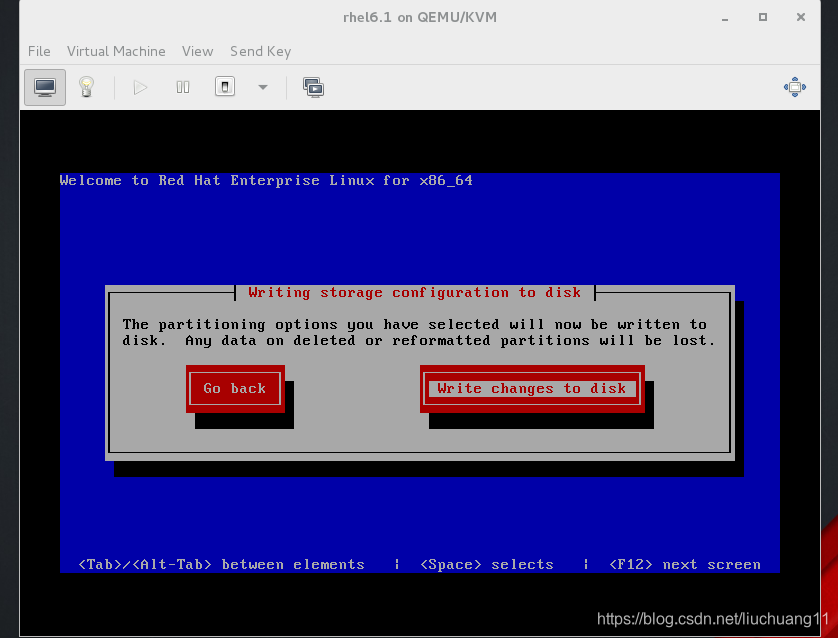Click the 'Welcome to Red Hat Enterprise Linux' header
Screen dimensions: 838x638
266,181
